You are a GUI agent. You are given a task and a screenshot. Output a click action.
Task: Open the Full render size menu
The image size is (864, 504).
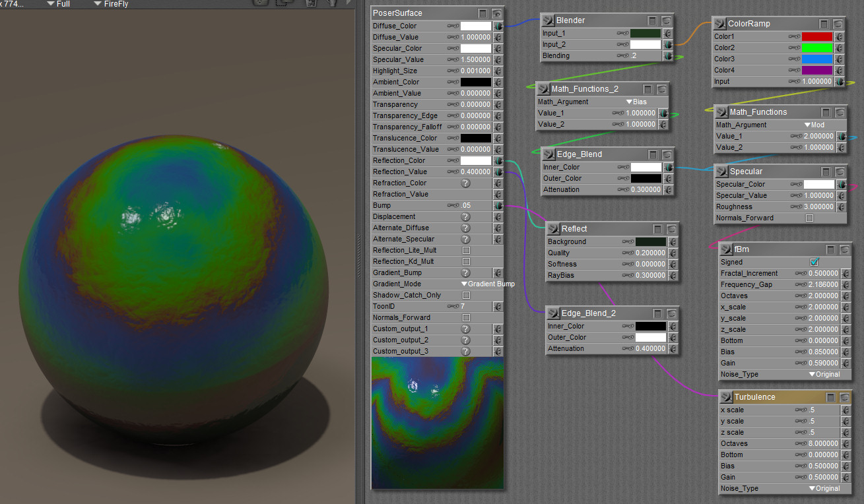(x=60, y=4)
